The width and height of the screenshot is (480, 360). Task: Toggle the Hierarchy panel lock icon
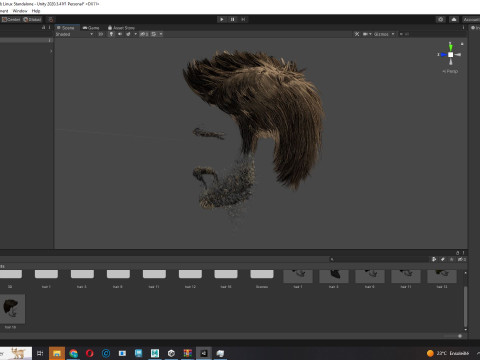[44, 28]
